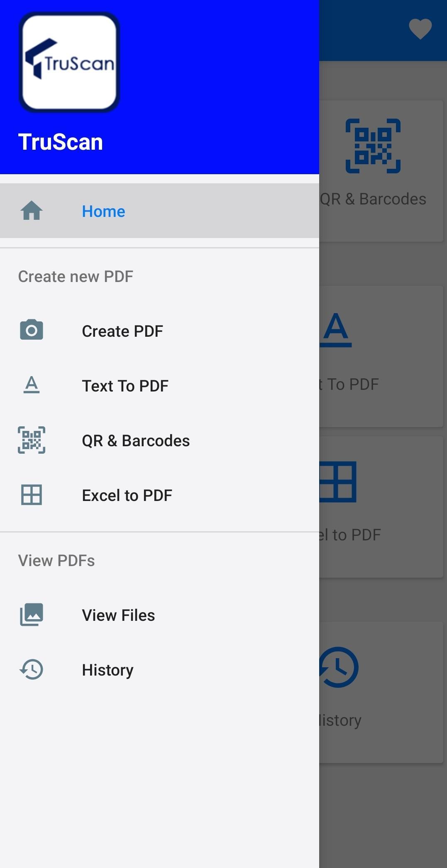Click the home icon in drawer
The height and width of the screenshot is (868, 447).
click(32, 211)
